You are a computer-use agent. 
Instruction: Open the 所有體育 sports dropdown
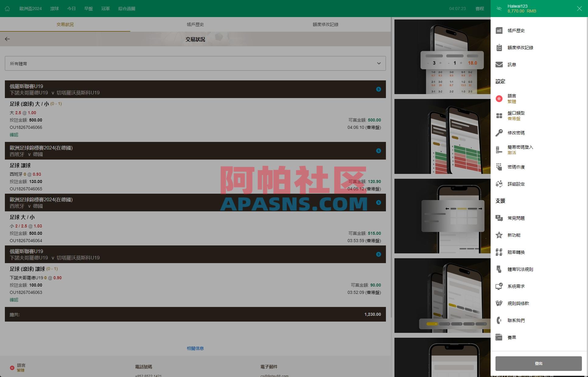pos(195,63)
